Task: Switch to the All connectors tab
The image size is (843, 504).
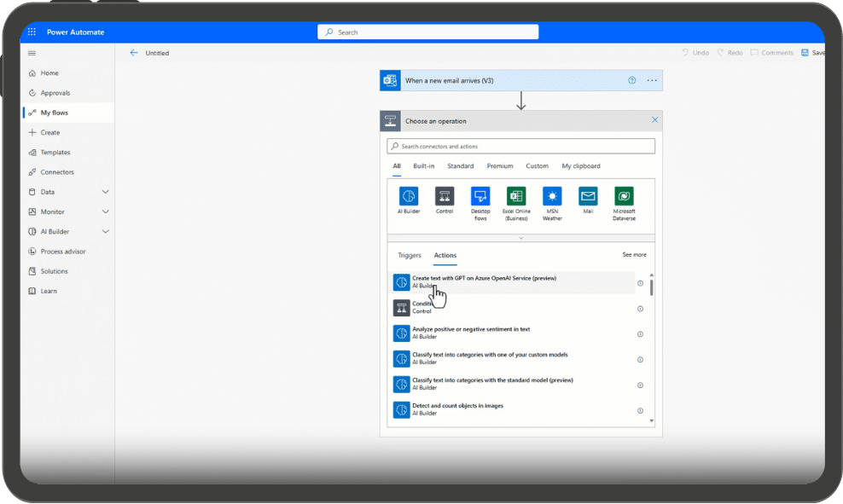Action: 397,166
